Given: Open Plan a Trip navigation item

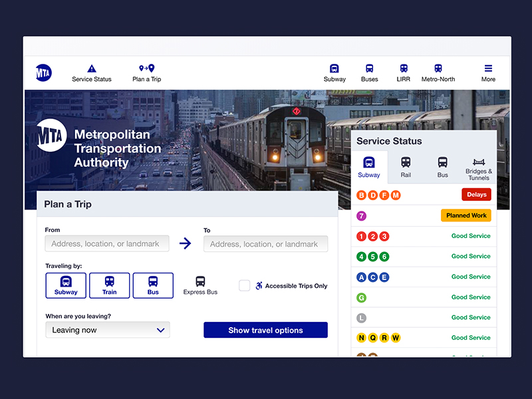Looking at the screenshot, I should [146, 73].
